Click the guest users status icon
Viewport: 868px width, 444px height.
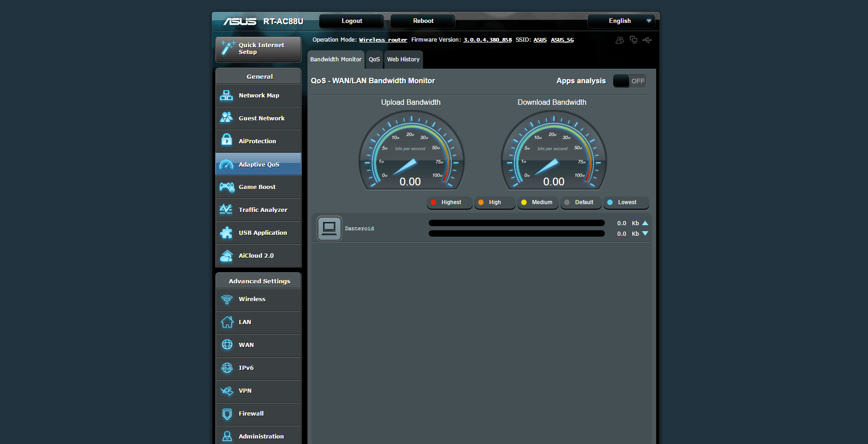pos(620,40)
